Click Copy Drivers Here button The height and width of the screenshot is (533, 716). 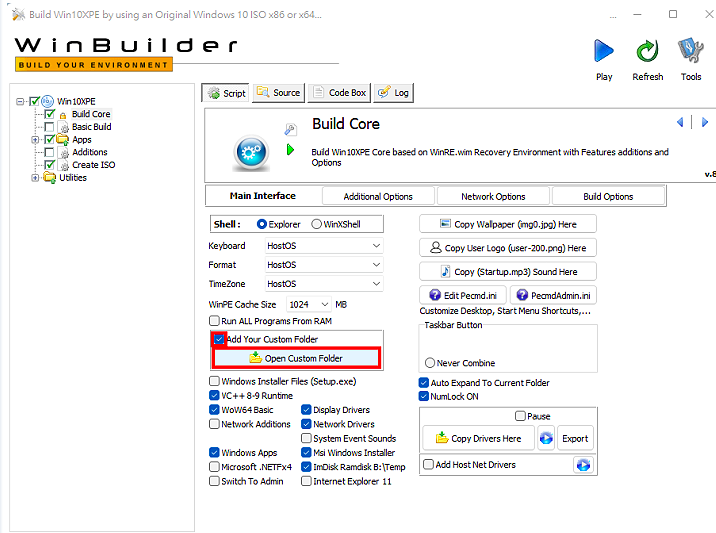[479, 438]
